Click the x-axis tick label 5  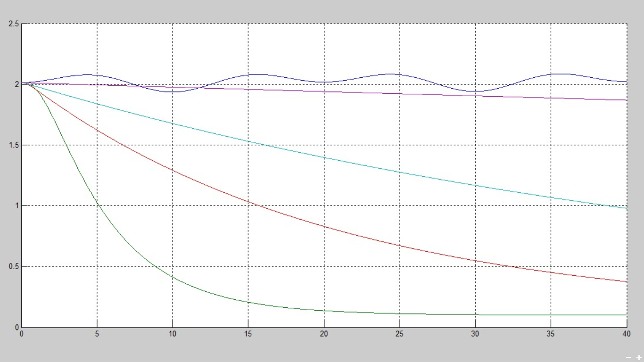[x=97, y=334]
